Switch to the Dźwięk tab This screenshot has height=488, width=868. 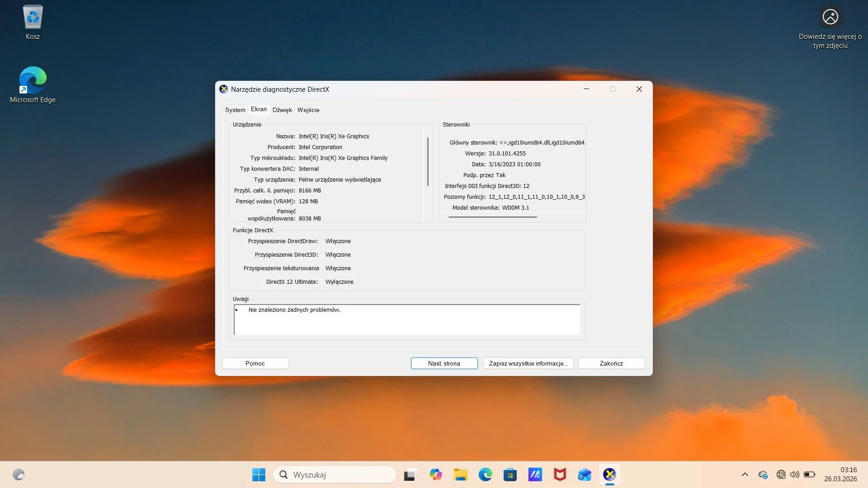282,110
